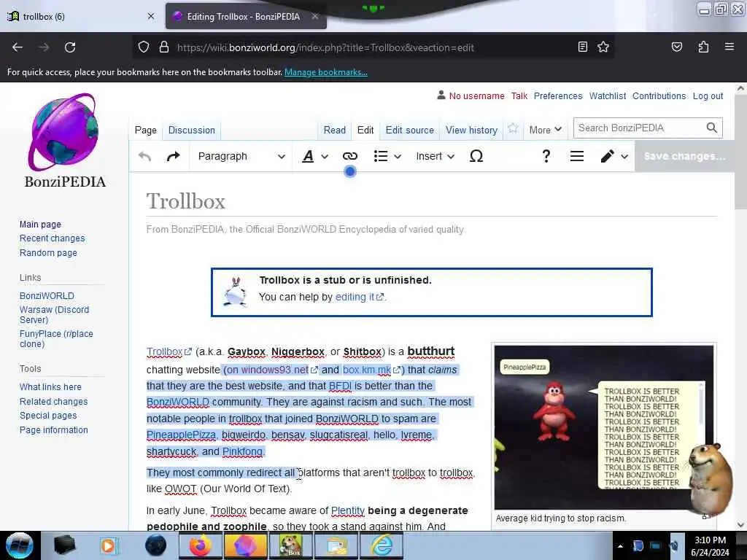747x560 pixels.
Task: Open Internet Explorer taskbar icon
Action: pos(382,545)
